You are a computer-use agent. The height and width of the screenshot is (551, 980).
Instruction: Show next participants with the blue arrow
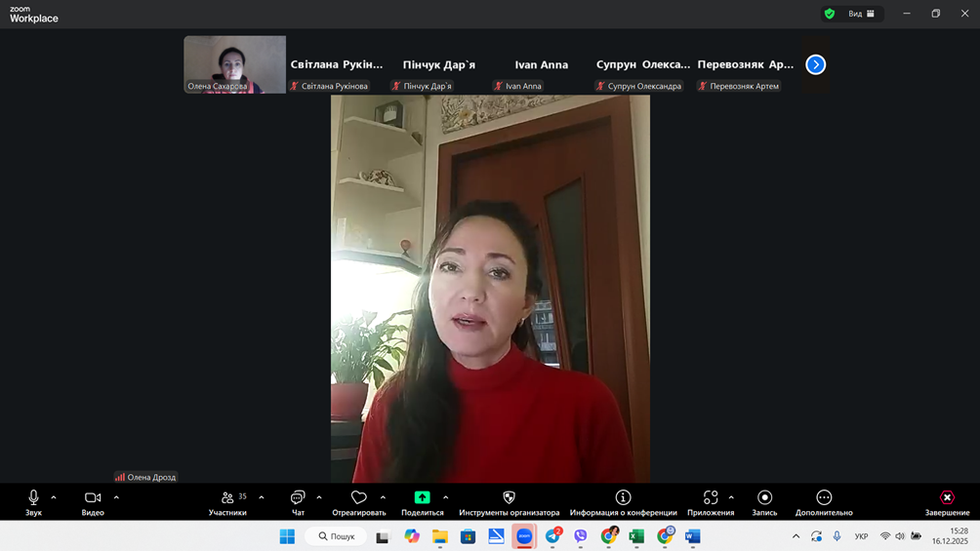pos(816,64)
